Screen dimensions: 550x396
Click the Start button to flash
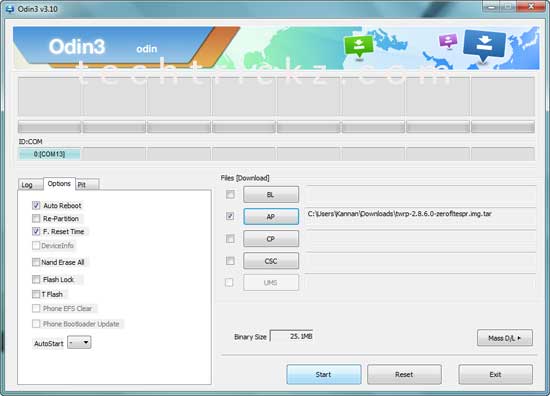coord(323,374)
